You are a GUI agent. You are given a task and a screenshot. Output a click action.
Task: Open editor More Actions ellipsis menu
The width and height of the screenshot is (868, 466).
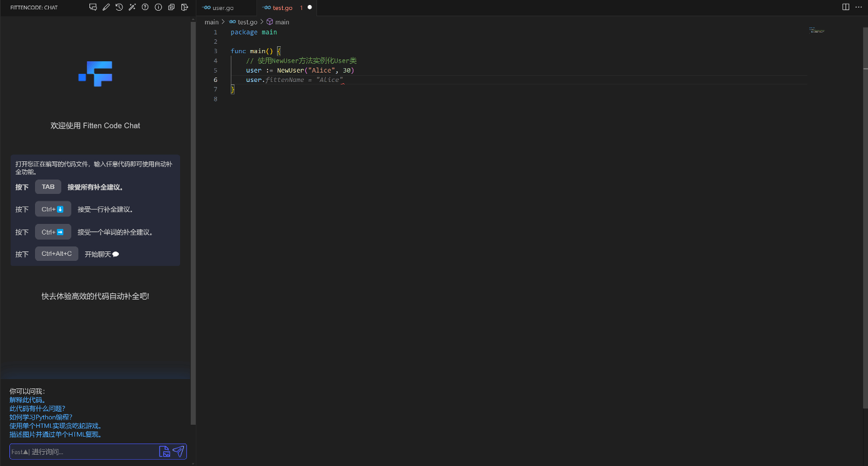[859, 8]
